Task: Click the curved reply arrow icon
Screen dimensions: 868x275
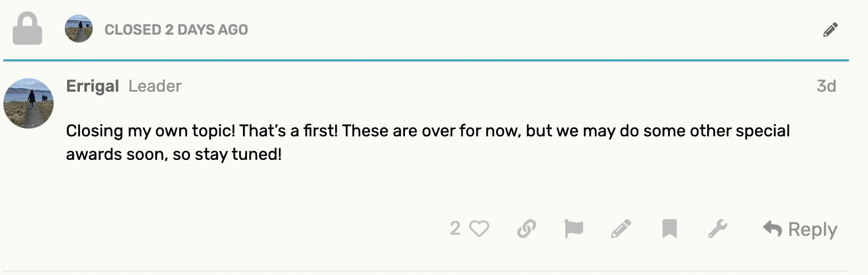Action: (772, 228)
